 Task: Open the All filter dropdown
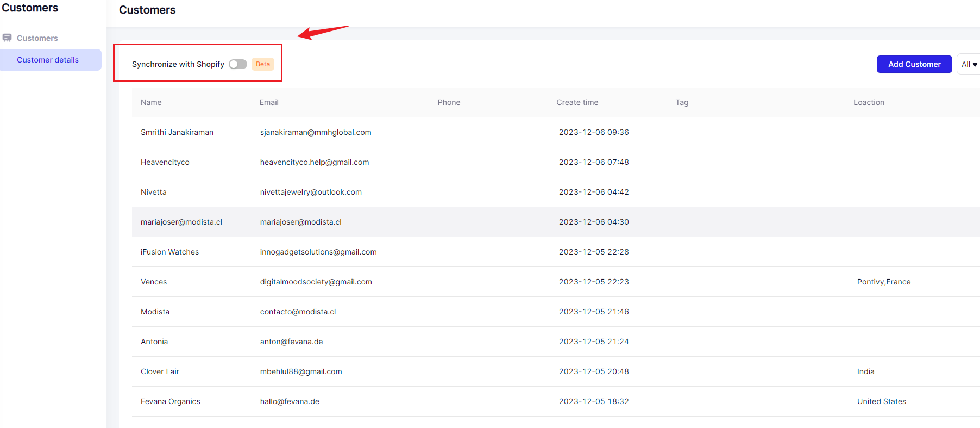(x=969, y=64)
